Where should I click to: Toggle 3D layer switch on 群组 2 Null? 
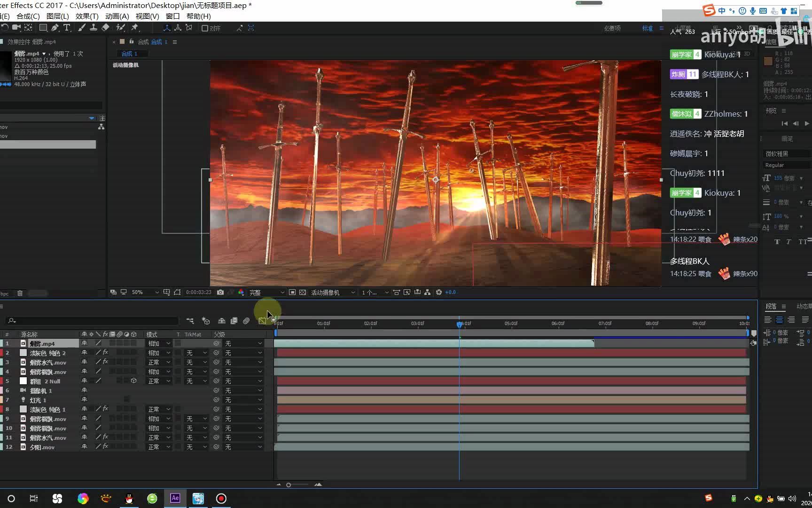(134, 381)
